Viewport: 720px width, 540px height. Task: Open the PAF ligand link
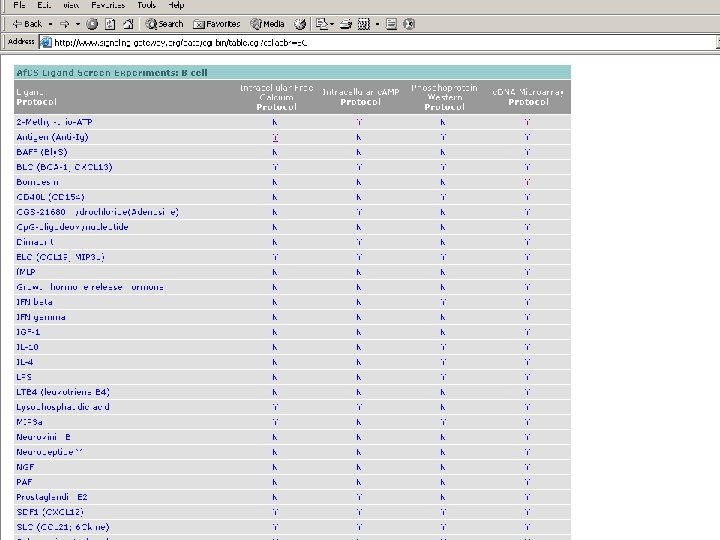pyautogui.click(x=24, y=482)
